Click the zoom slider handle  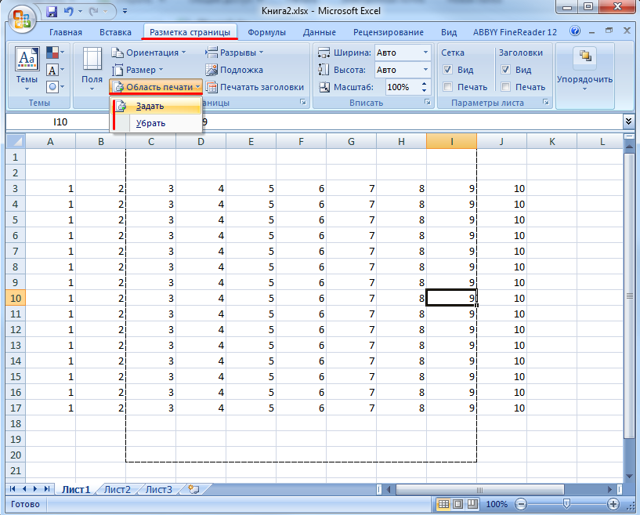567,504
